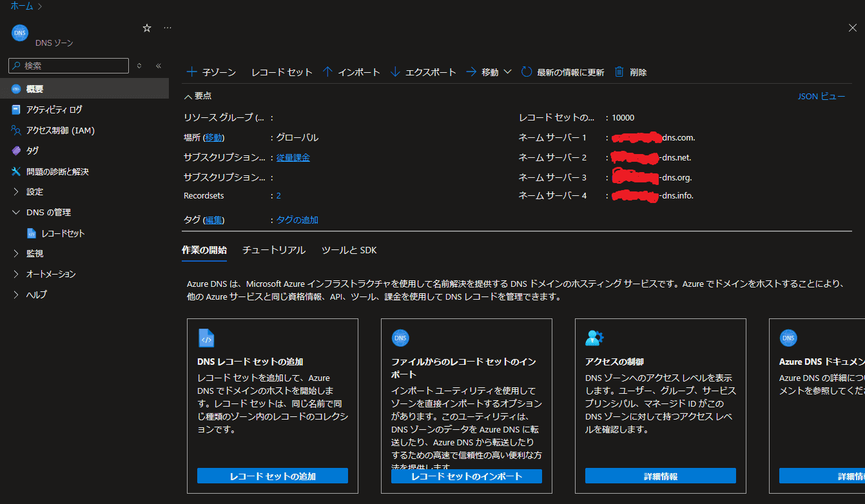Click the レコード セットの追加 button

(x=273, y=476)
